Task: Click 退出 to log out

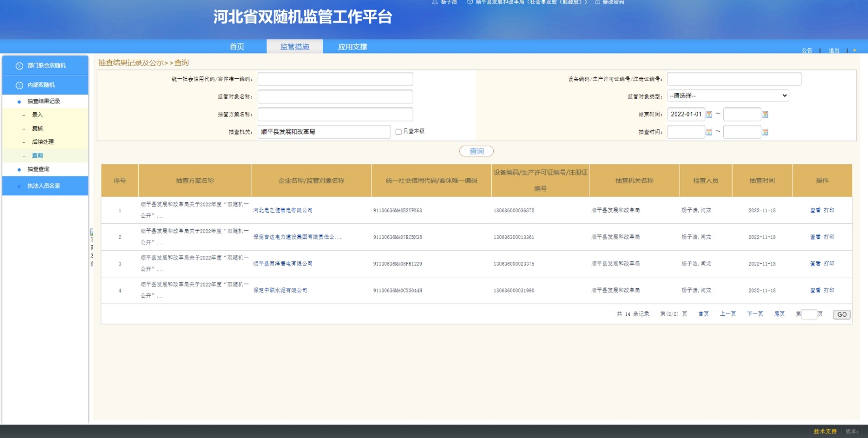Action: (834, 51)
